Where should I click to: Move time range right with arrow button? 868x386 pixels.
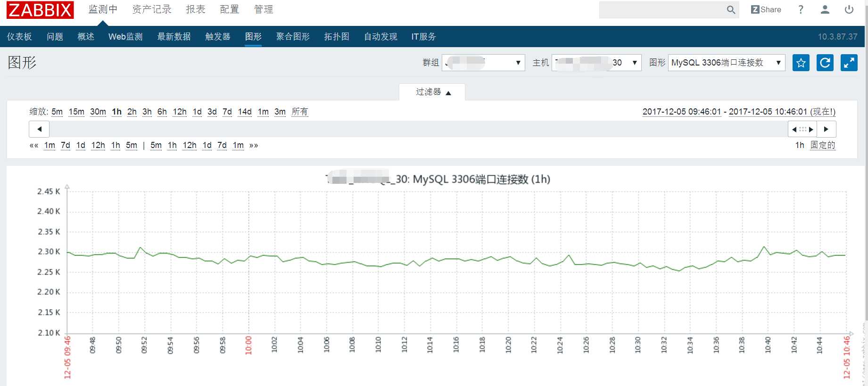click(827, 129)
